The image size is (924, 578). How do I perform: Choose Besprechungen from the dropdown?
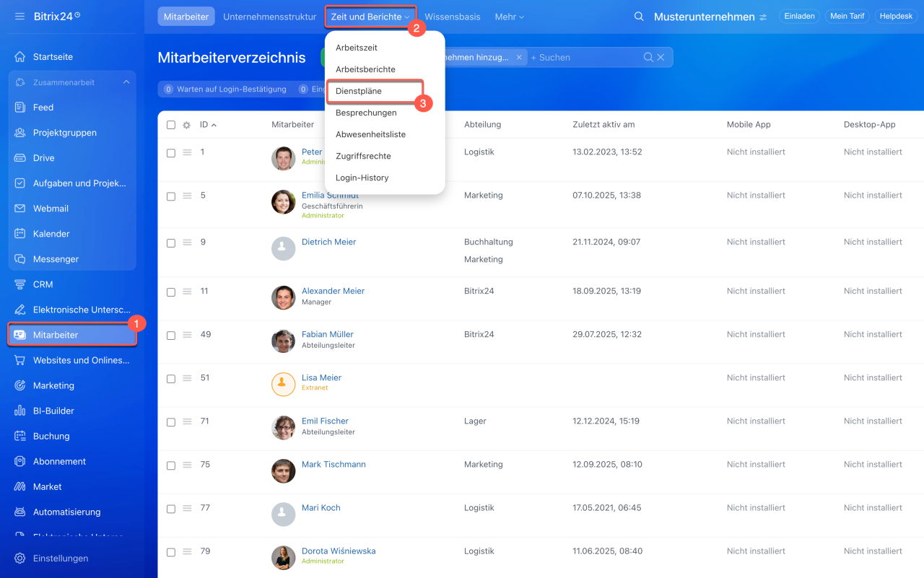[x=366, y=113]
